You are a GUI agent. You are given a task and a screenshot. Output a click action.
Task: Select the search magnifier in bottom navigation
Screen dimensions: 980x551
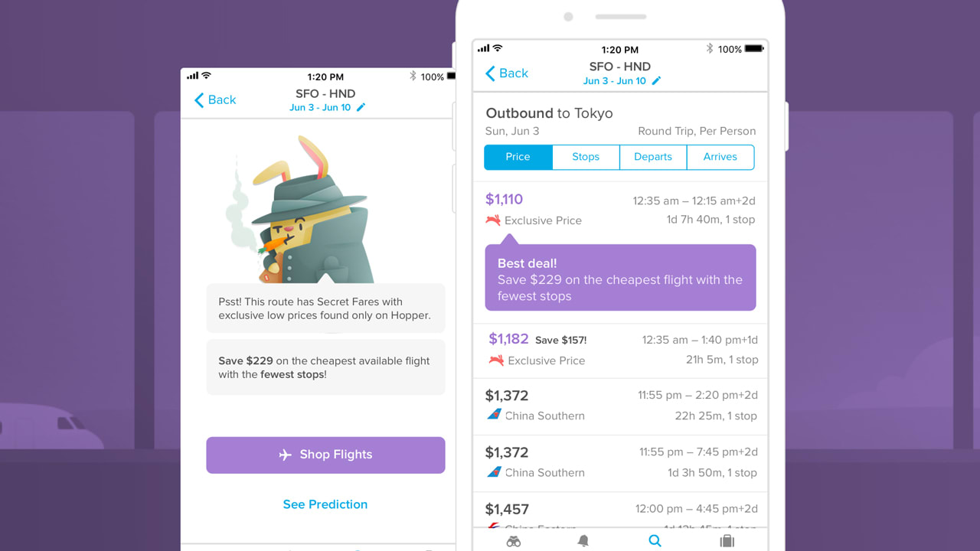click(655, 541)
